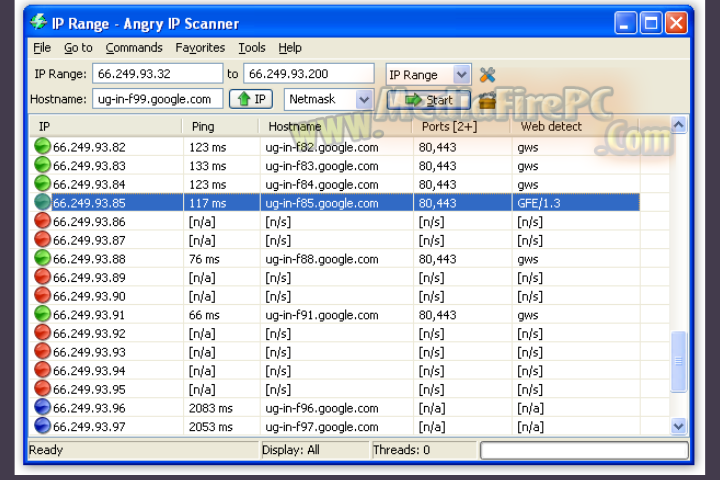Click the vertical scrollbar thumb
Screen dimensions: 720x480
[x=679, y=361]
